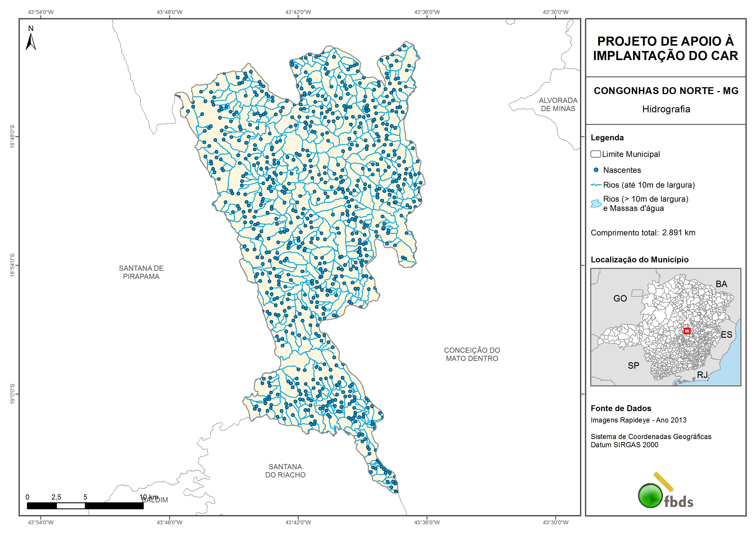This screenshot has width=756, height=534.
Task: Click the scale bar at bottom left
Action: [x=85, y=506]
